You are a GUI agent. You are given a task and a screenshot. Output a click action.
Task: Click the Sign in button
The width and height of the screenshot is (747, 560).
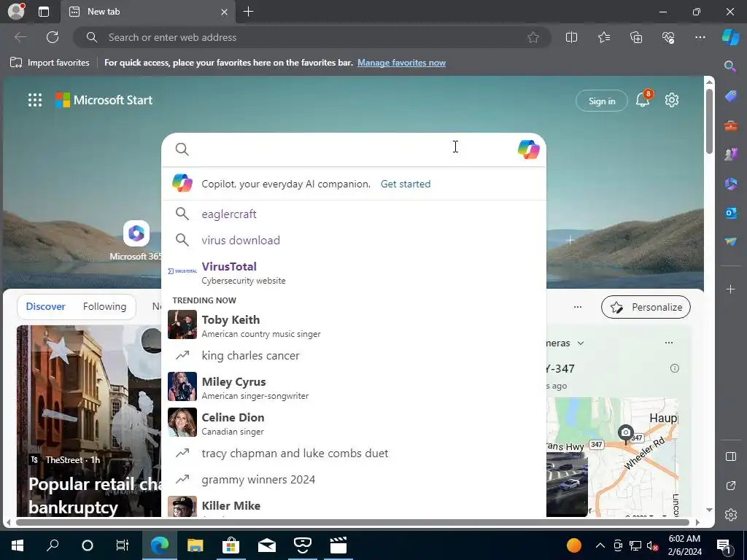[x=602, y=101]
